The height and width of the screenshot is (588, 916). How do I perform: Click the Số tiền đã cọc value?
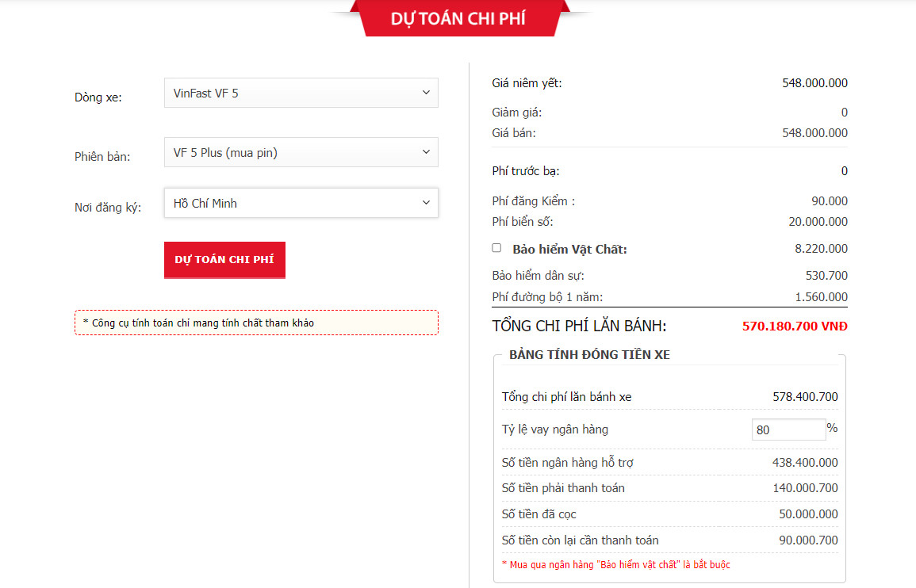[x=807, y=514]
